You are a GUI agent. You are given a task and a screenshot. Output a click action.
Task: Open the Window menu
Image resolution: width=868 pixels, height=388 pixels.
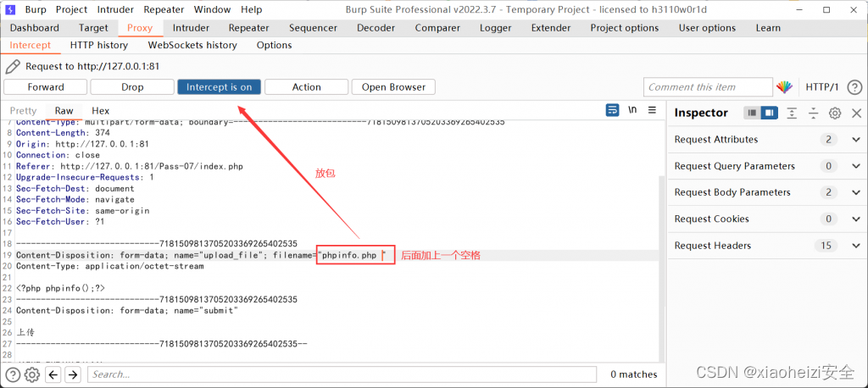click(x=213, y=9)
